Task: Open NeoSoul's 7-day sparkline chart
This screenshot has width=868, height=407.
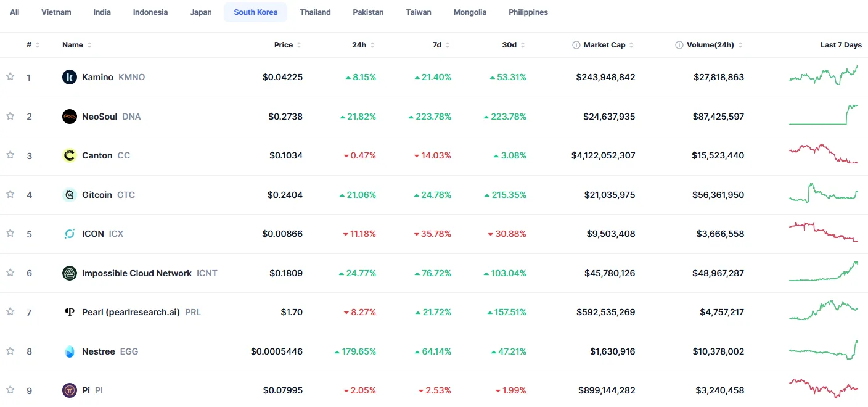Action: [824, 115]
